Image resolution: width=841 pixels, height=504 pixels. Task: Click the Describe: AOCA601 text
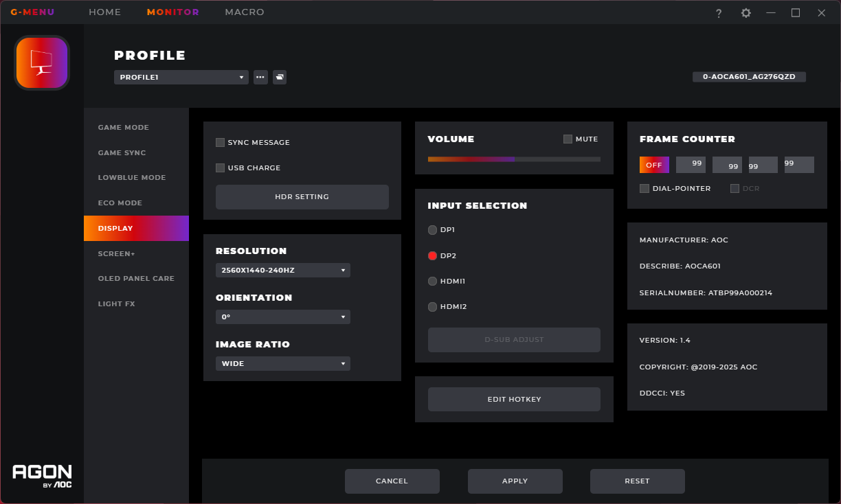pyautogui.click(x=680, y=266)
